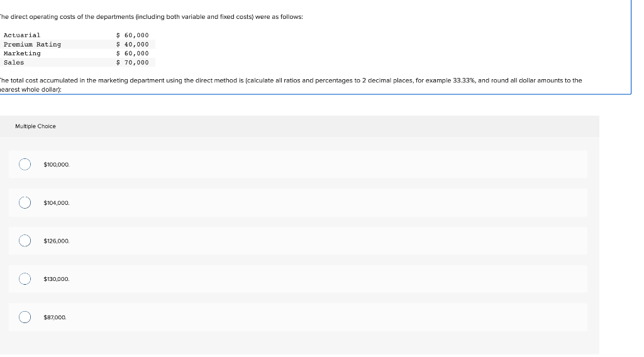Click the Actuarial row label
The image size is (644, 357).
[22, 35]
